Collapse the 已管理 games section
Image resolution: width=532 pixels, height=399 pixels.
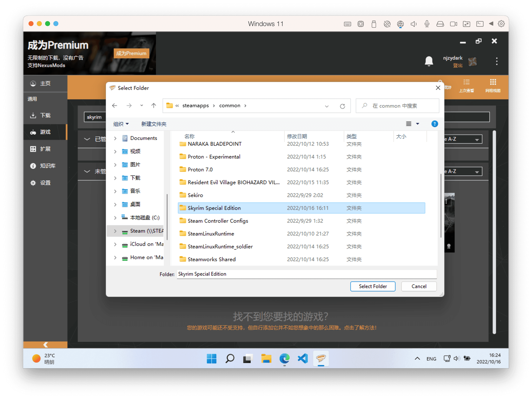[x=87, y=139]
